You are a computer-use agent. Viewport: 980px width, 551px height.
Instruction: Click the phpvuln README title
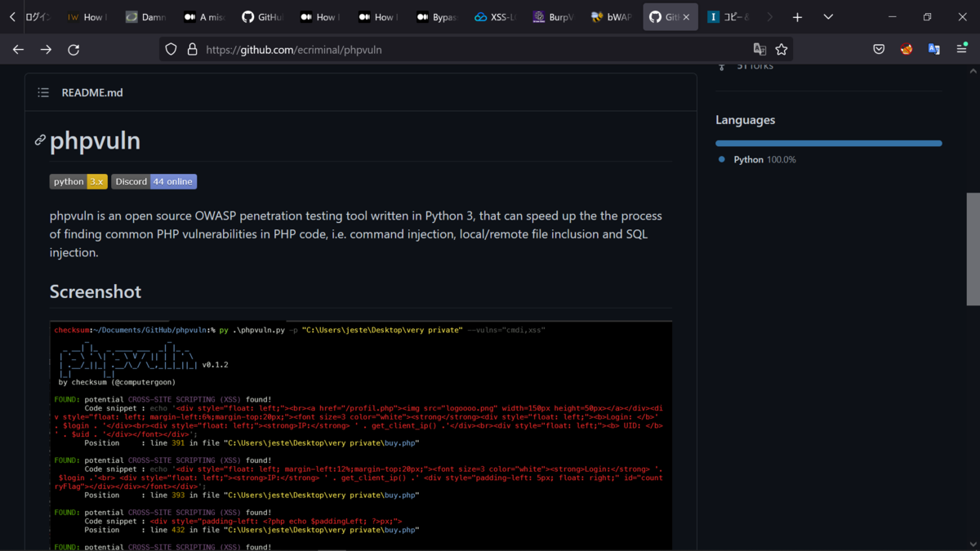coord(95,140)
